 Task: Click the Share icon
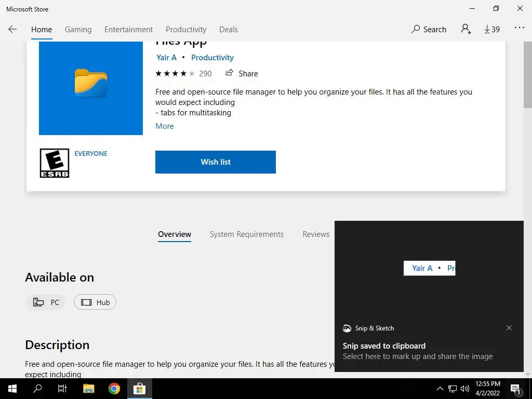(x=229, y=73)
